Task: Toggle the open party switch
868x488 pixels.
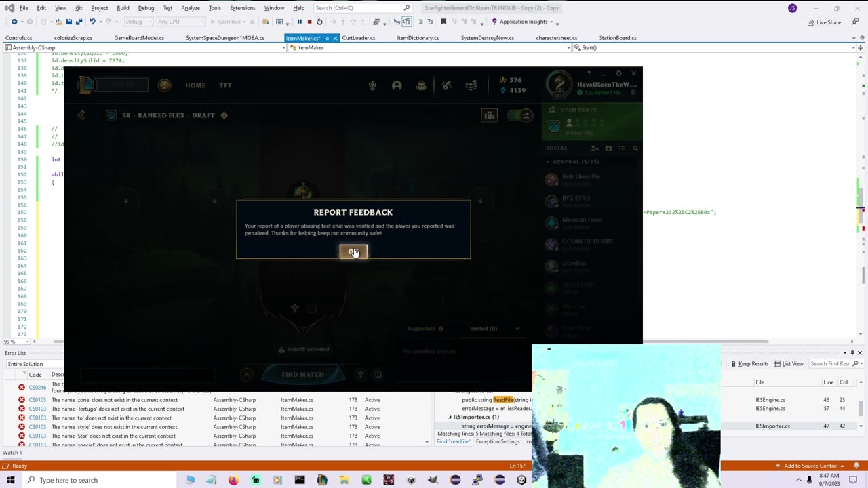Action: [520, 115]
